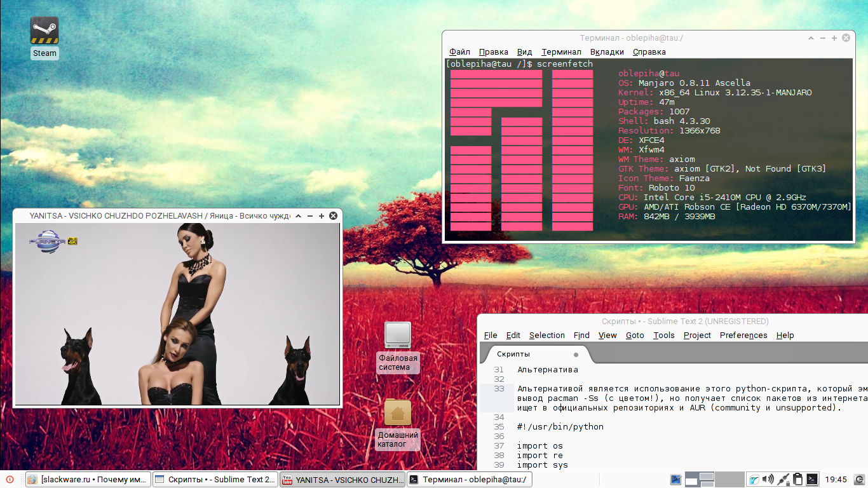
Task: Open Файл menu in Terminal
Action: (x=459, y=52)
